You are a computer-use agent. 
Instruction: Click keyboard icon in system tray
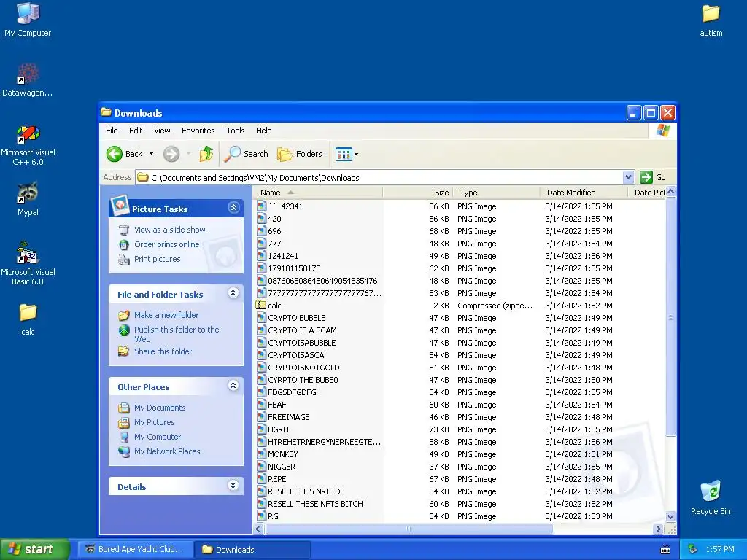click(665, 550)
